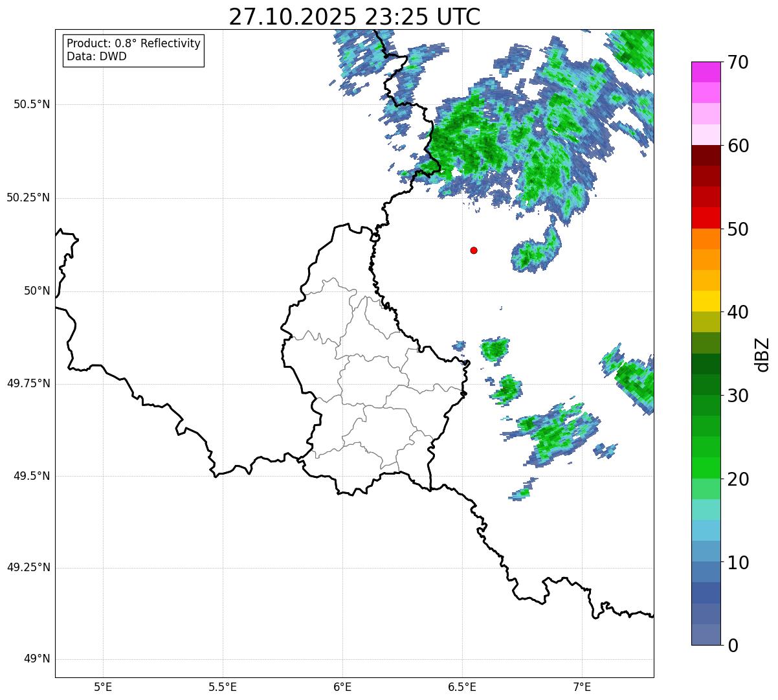Pick the bright green colorbar swatch above 20
Screen dimensions: 778x700
click(x=706, y=468)
